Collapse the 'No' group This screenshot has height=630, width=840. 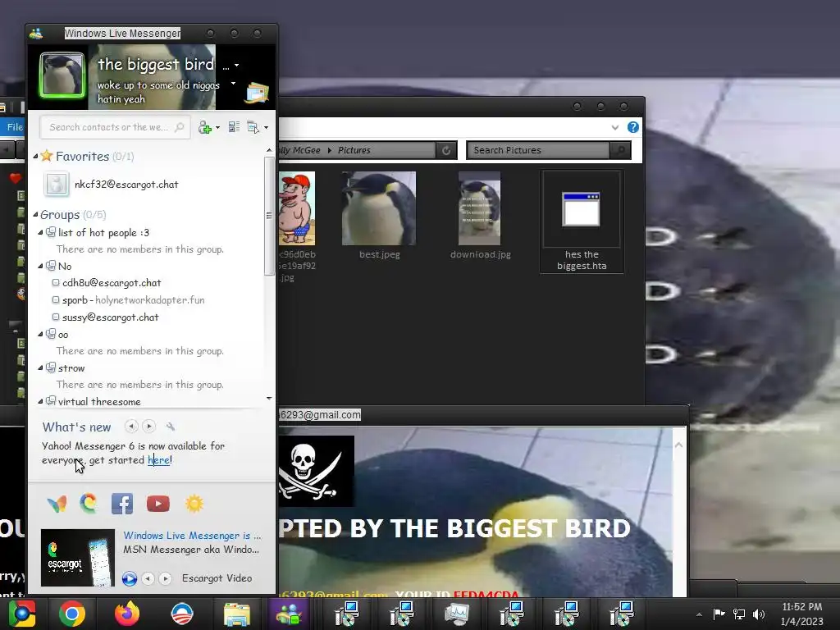(x=41, y=266)
